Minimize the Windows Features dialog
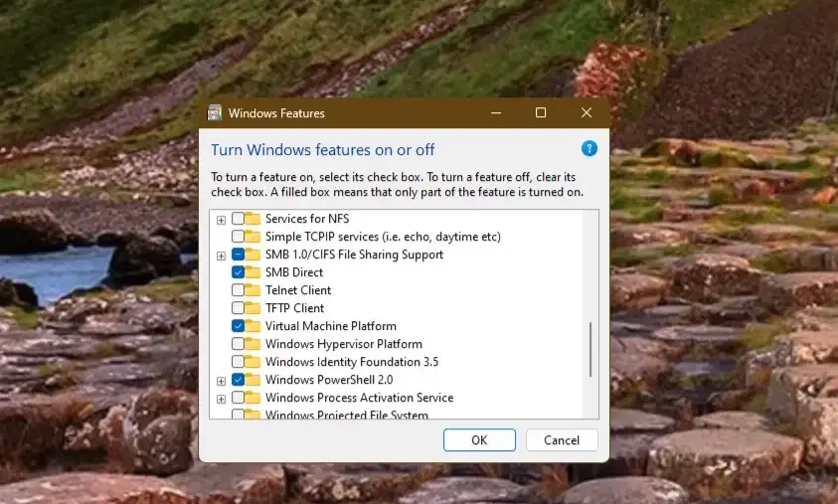The height and width of the screenshot is (504, 838). coord(496,112)
